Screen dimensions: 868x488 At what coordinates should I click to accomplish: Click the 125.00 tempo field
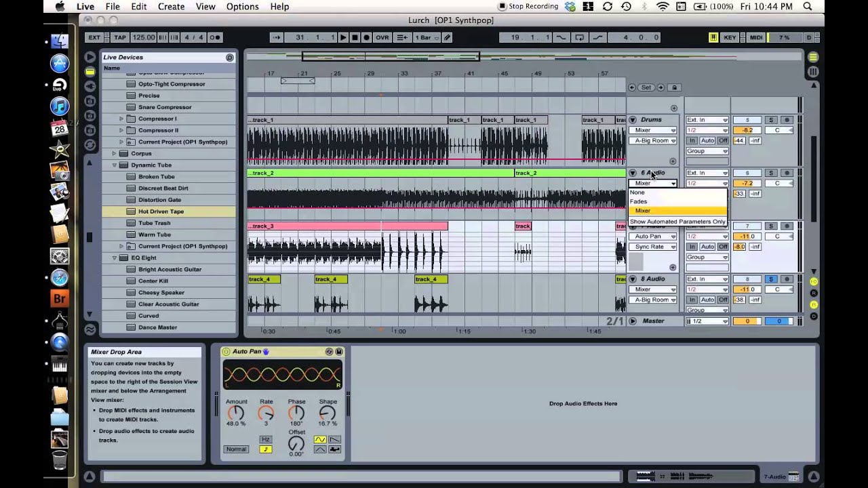[x=144, y=37]
